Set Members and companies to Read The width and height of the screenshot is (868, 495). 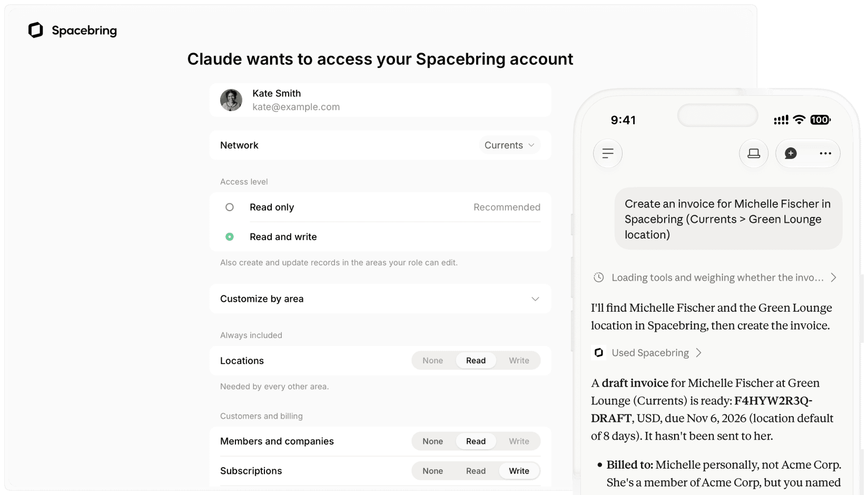click(x=476, y=441)
